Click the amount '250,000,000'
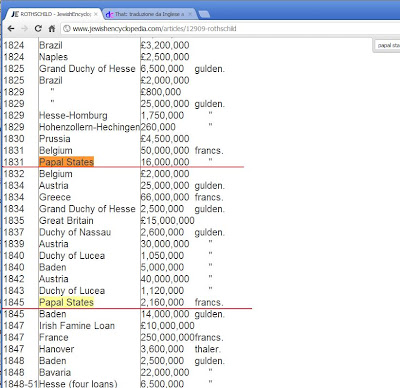400x388 pixels. pos(168,337)
